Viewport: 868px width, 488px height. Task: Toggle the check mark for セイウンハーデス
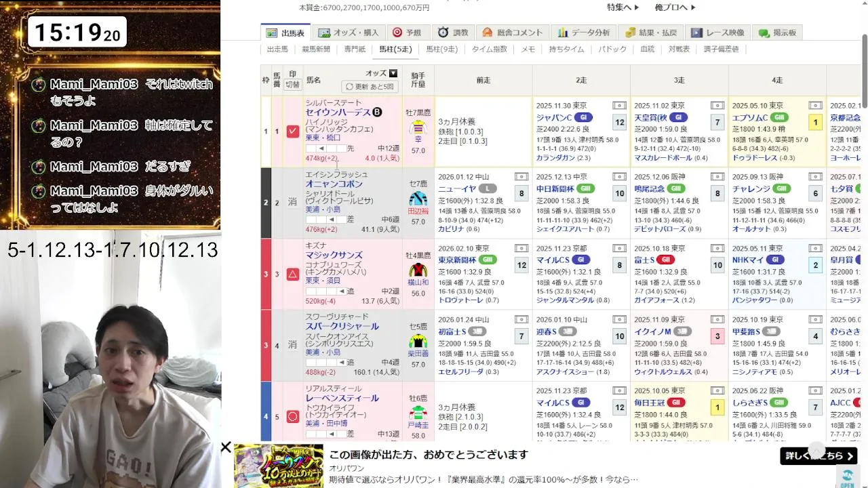click(x=292, y=131)
